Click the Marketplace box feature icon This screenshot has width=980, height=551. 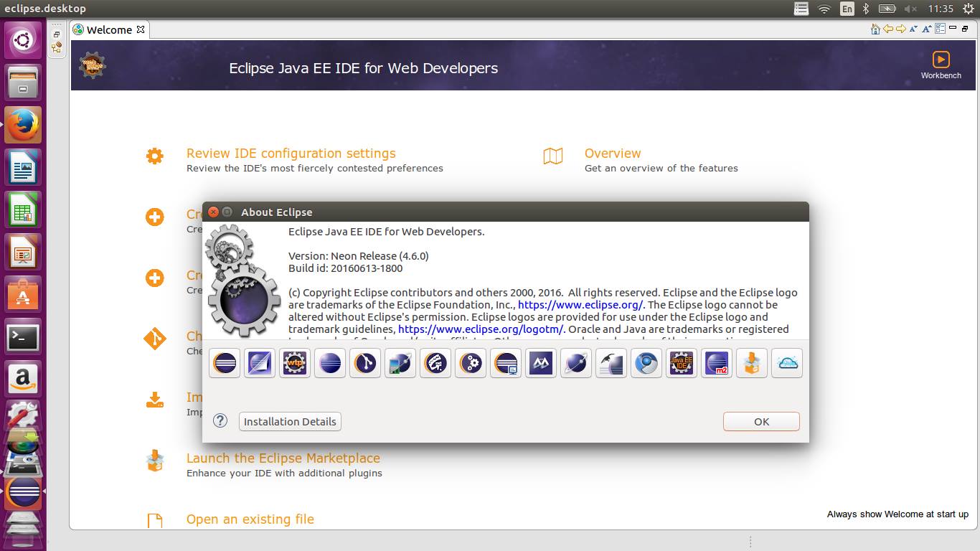(x=752, y=364)
